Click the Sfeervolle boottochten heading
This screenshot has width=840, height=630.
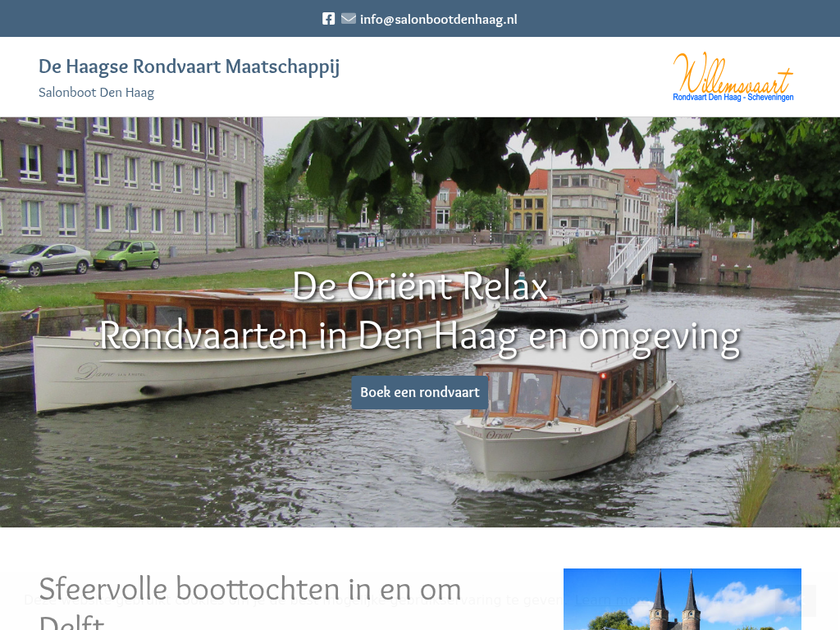[249, 591]
